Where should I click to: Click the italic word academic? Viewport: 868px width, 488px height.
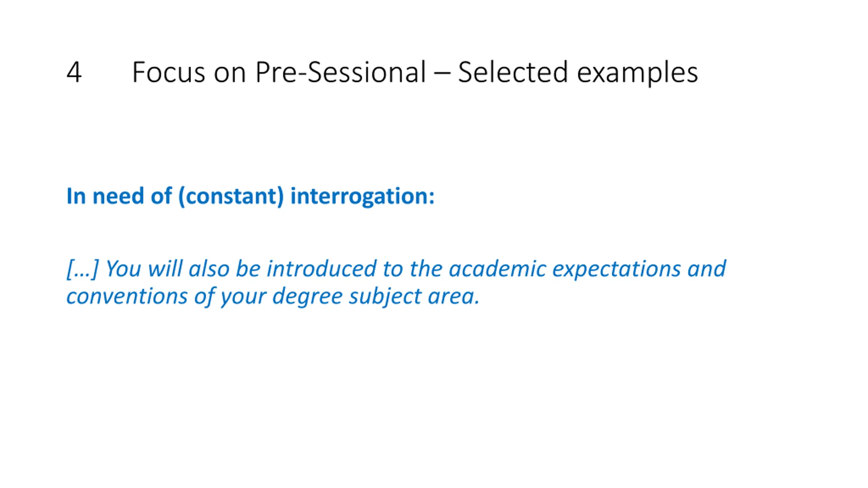497,269
